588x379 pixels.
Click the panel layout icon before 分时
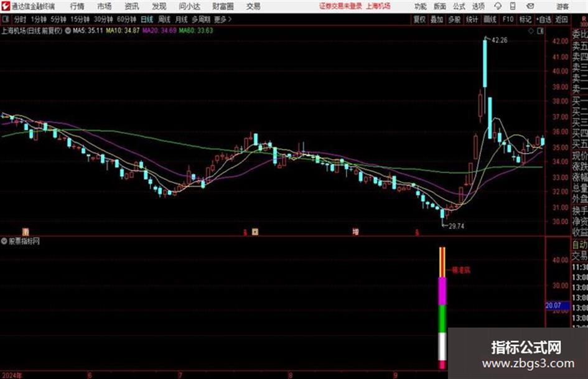5,19
